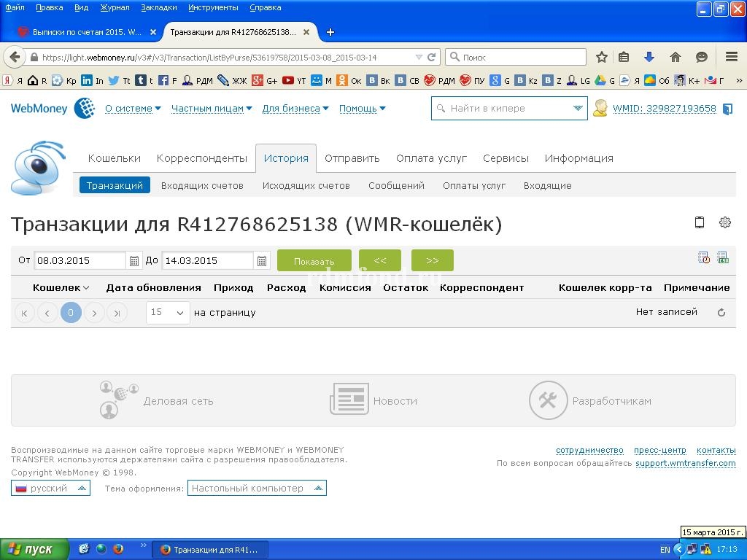The height and width of the screenshot is (560, 747).
Task: Refresh the transactions table with the reload icon
Action: point(721,312)
